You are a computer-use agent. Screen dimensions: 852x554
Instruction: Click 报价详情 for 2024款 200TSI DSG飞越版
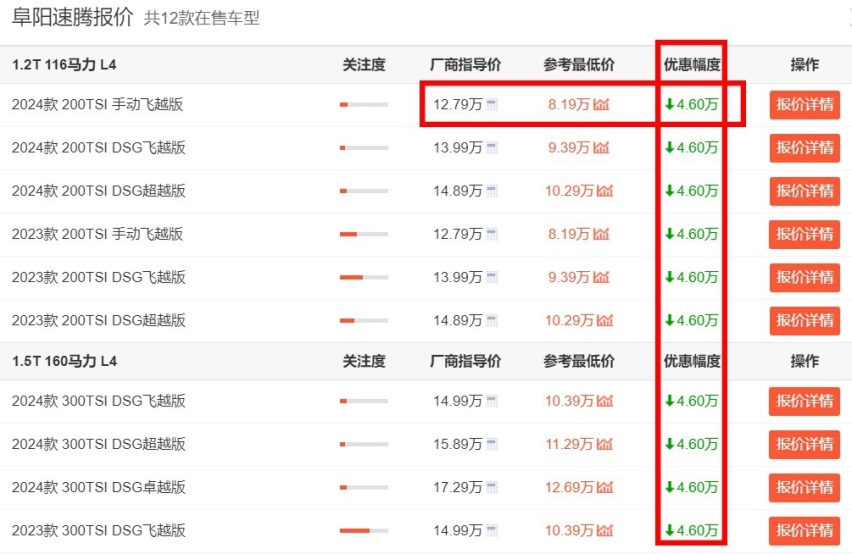click(x=805, y=148)
